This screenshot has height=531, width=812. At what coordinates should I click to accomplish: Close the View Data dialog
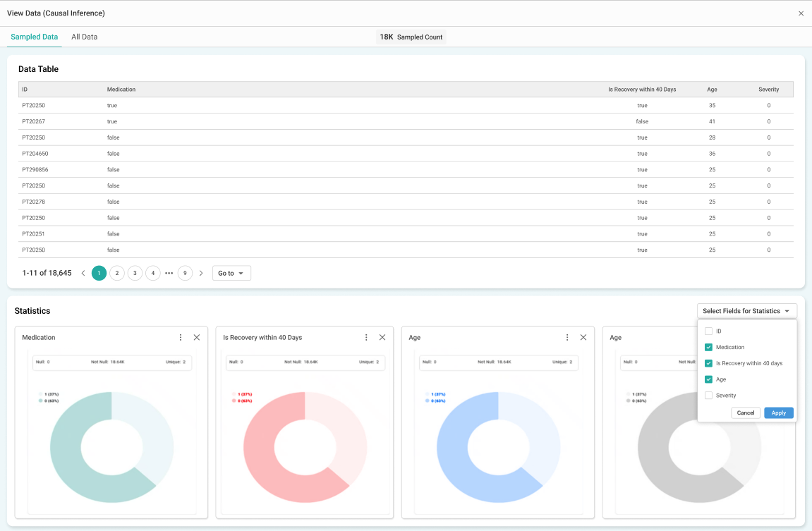[801, 13]
